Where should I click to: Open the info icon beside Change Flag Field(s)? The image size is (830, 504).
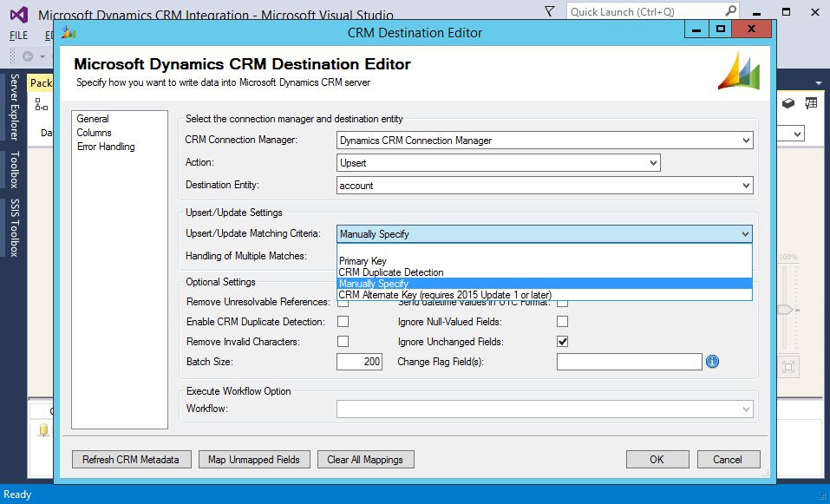[713, 362]
